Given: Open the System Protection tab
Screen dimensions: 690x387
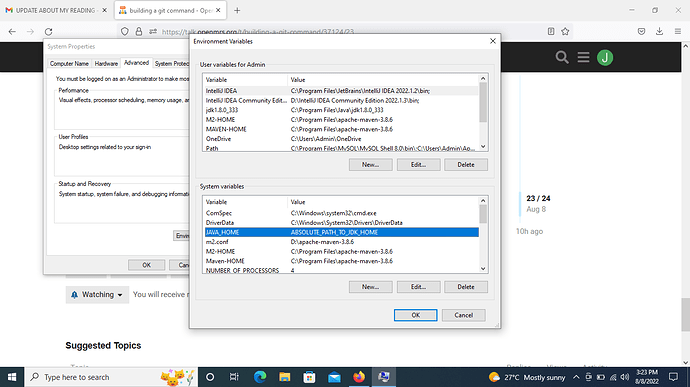Looking at the screenshot, I should pos(171,64).
